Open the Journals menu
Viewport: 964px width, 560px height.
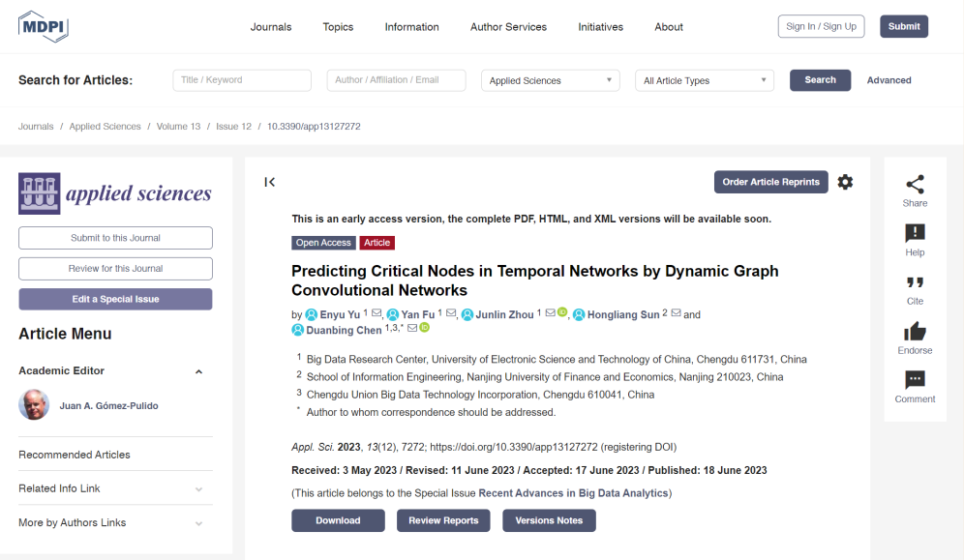coord(270,27)
